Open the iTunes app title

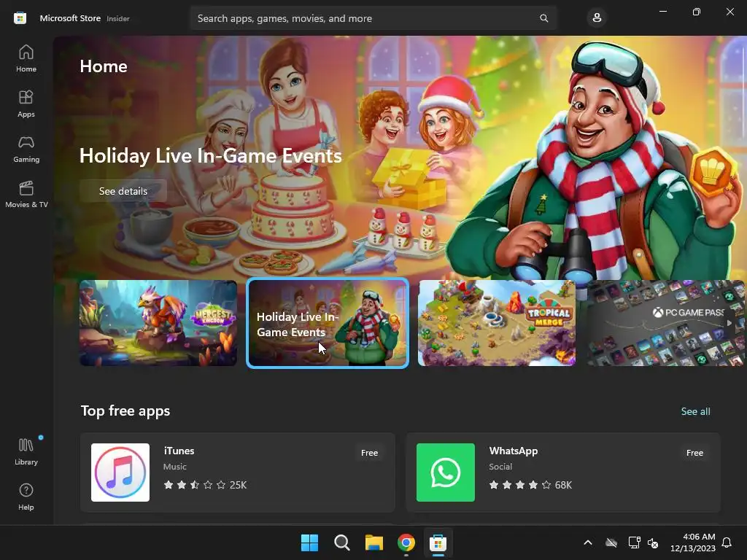[179, 451]
